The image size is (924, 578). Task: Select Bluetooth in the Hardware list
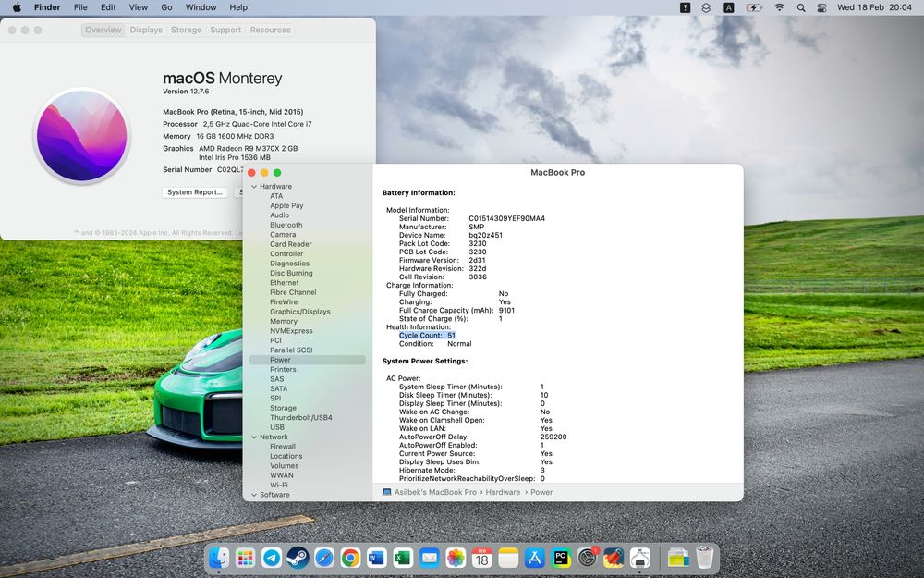[x=286, y=225]
